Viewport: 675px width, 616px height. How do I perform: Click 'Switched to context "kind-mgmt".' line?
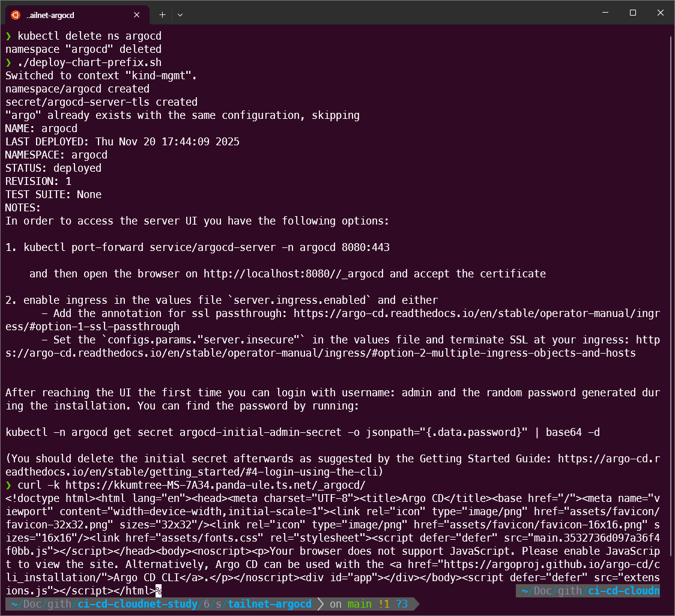point(101,76)
